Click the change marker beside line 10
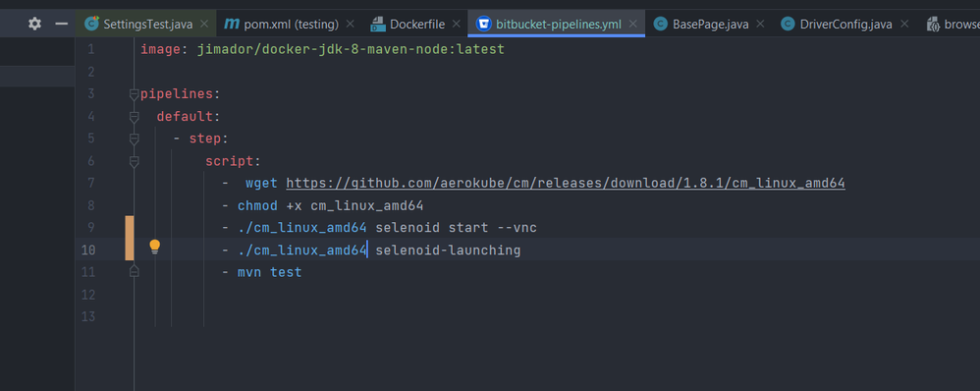The width and height of the screenshot is (980, 391). point(130,249)
